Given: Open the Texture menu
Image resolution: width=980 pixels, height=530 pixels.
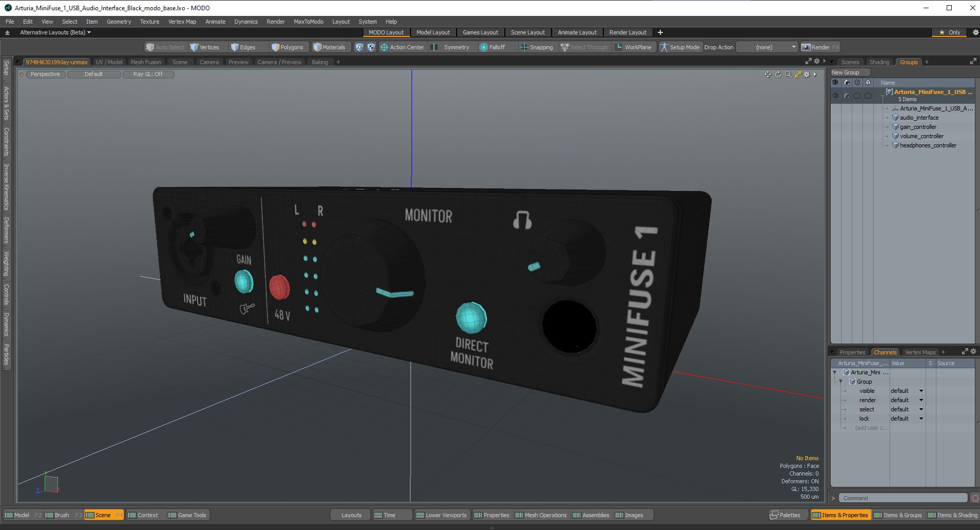Looking at the screenshot, I should (x=149, y=22).
